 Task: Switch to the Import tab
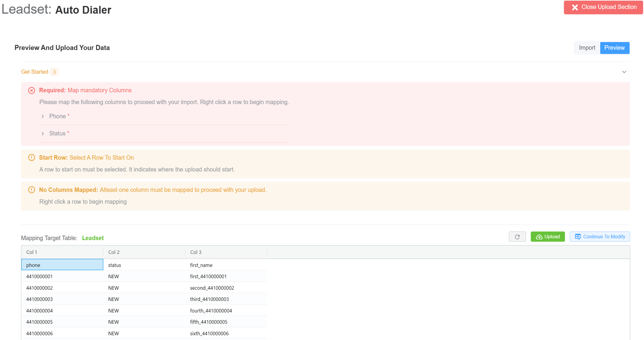[587, 48]
